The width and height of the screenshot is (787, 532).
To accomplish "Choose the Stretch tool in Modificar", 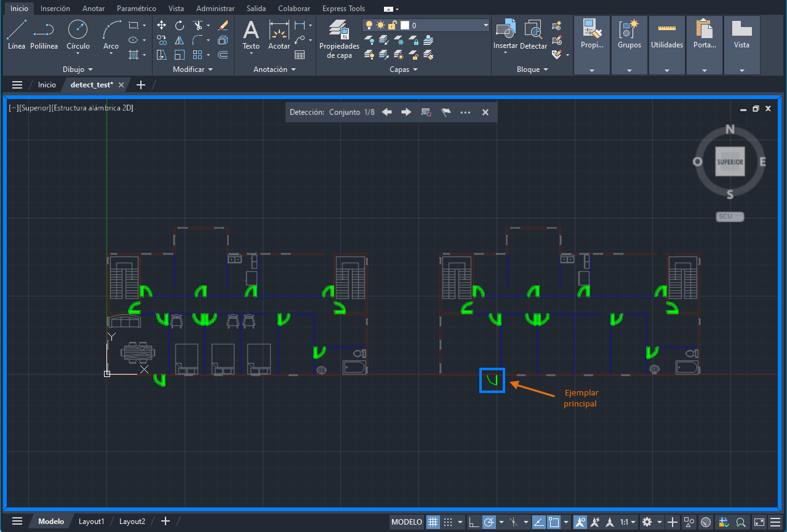I will pos(162,55).
